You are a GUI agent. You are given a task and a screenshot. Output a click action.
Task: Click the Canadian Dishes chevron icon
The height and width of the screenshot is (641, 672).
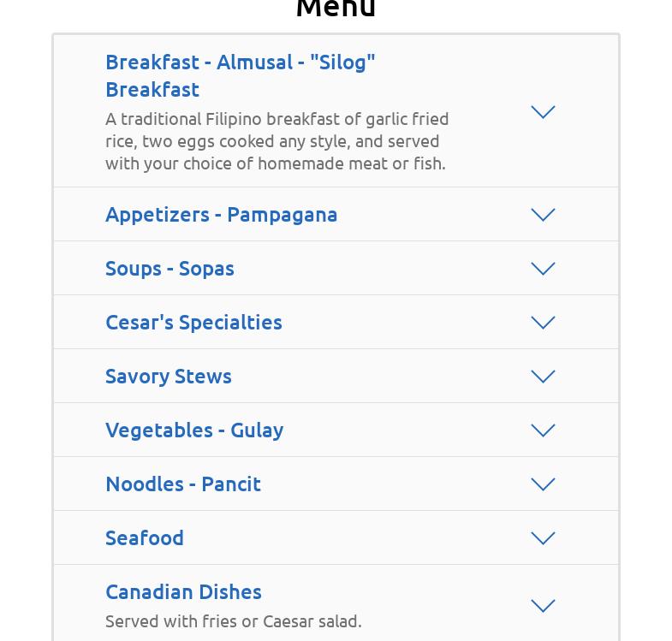pyautogui.click(x=543, y=606)
